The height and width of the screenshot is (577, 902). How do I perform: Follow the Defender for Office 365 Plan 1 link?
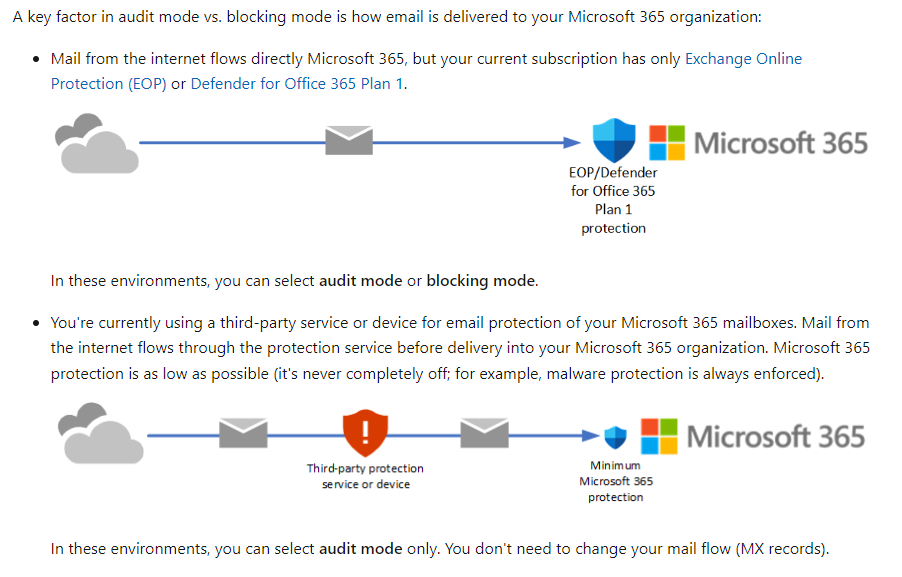297,84
